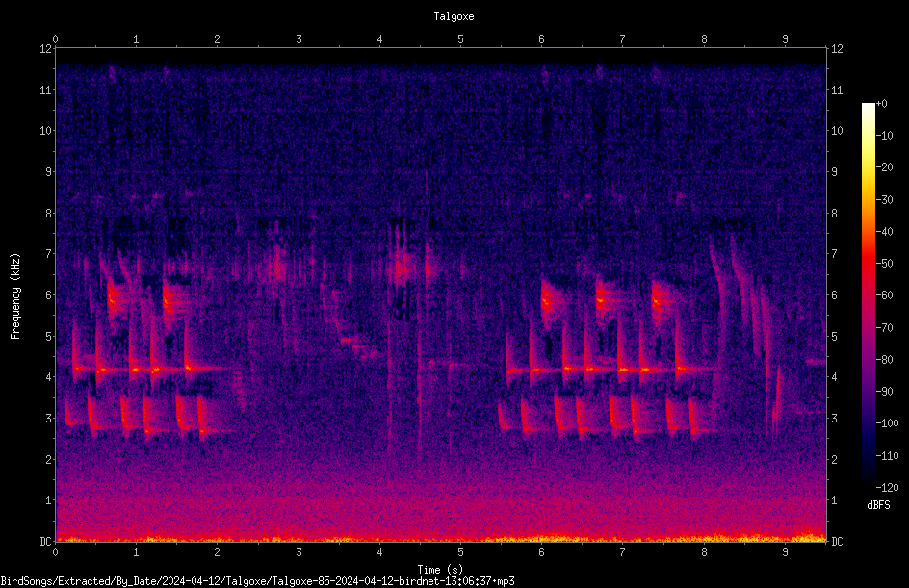This screenshot has height=588, width=909.
Task: Click the 11 kHz label on right axis
Action: [x=837, y=89]
